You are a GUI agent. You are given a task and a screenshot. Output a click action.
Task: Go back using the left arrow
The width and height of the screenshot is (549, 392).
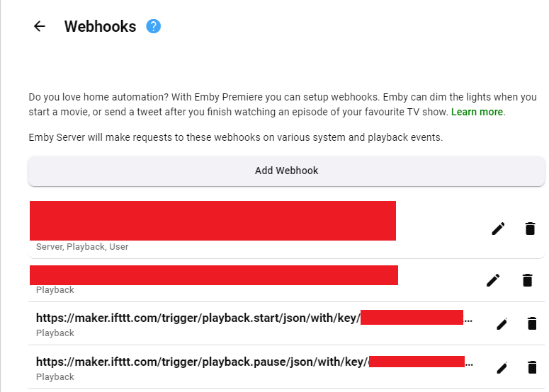pyautogui.click(x=40, y=26)
